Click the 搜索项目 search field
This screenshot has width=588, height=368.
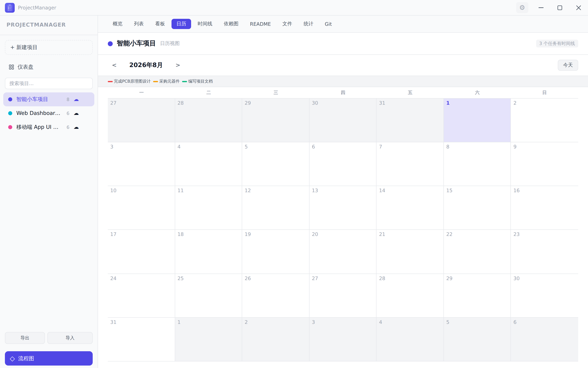coord(49,83)
